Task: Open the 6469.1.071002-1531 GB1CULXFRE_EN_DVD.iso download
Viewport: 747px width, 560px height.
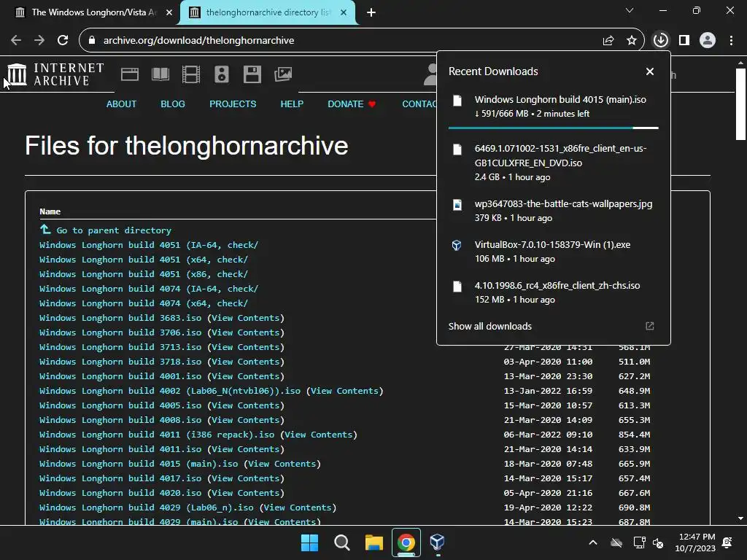Action: (553, 163)
